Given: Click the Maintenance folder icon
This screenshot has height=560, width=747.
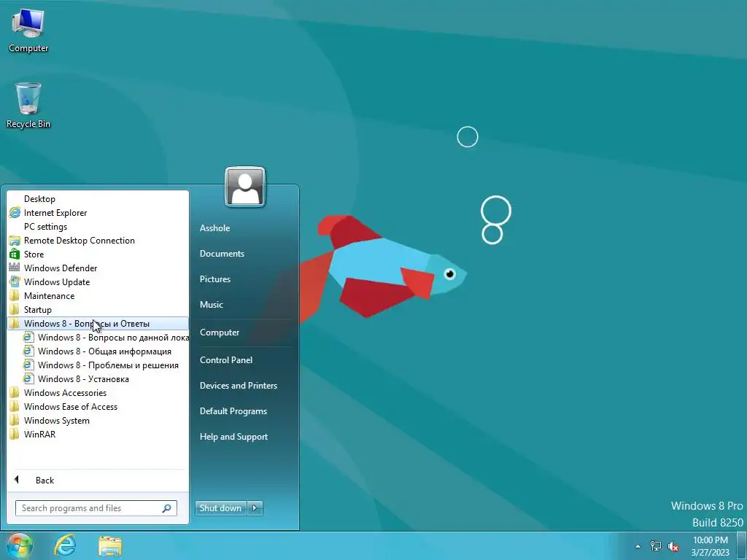Looking at the screenshot, I should tap(15, 296).
